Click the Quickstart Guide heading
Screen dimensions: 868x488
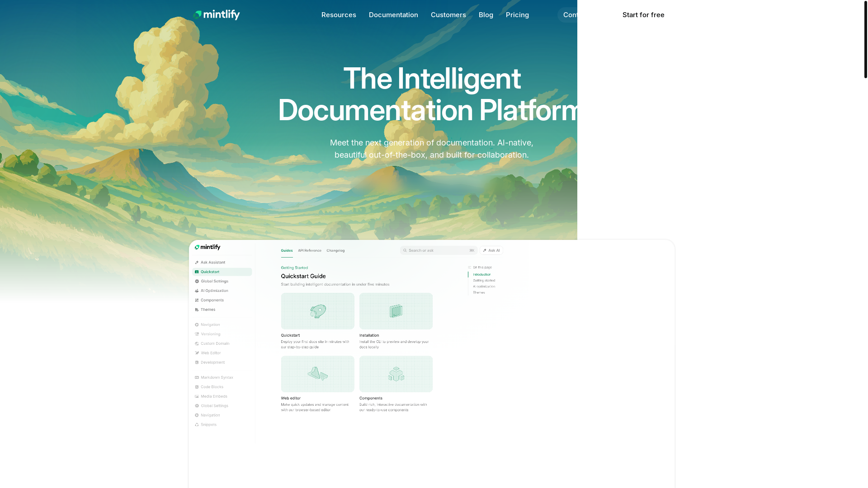(x=303, y=276)
